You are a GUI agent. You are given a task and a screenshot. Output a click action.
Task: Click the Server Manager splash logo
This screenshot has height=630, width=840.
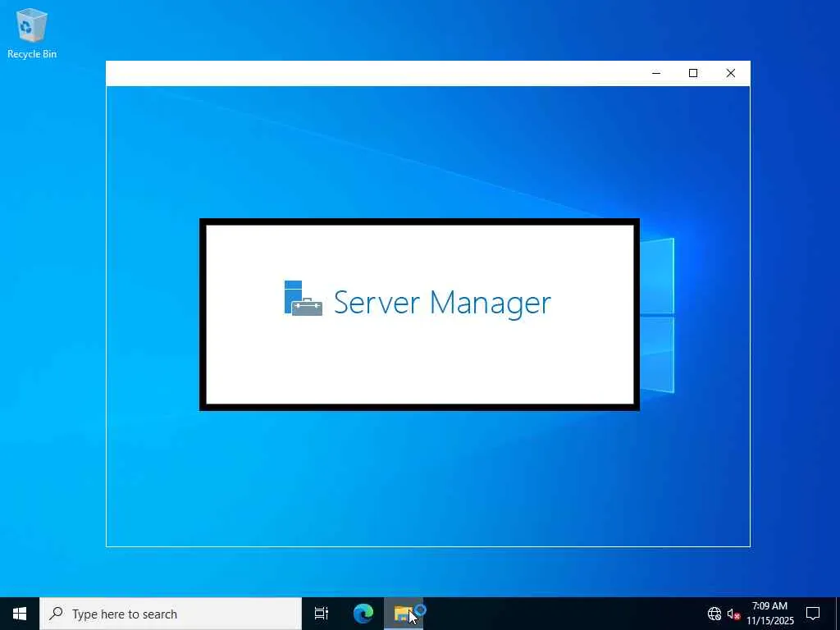pos(304,299)
